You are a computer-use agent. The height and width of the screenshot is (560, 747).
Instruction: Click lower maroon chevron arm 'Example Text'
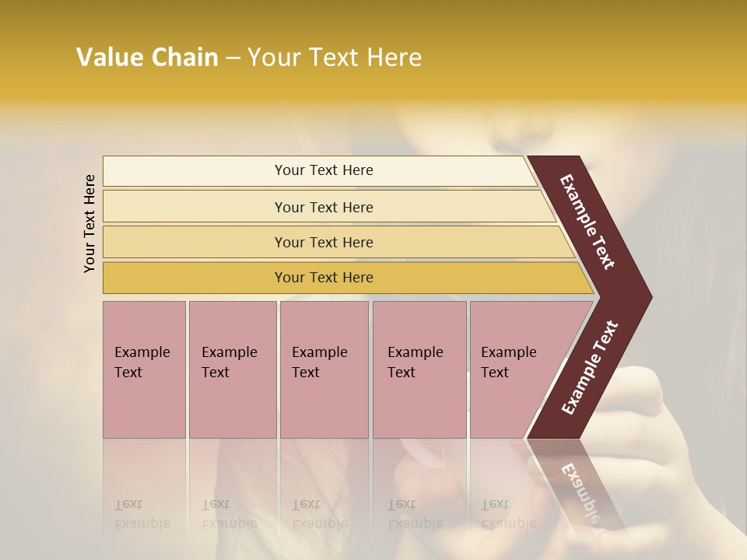(589, 367)
